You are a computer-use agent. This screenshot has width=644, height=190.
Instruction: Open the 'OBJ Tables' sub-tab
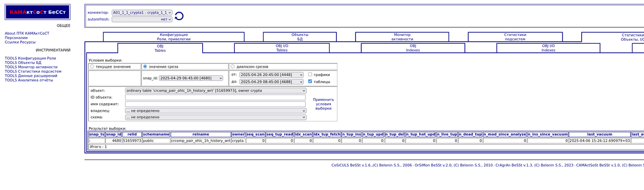coord(160,48)
